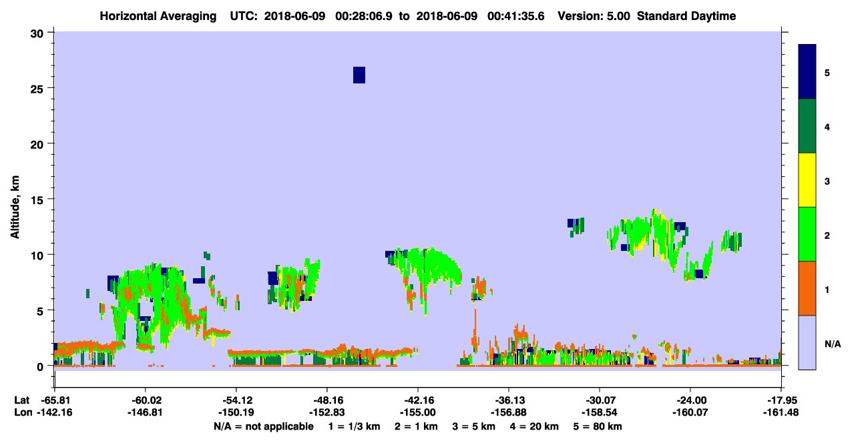Click the 5 altitude tick label
Screen dimensions: 868x445
click(x=41, y=310)
